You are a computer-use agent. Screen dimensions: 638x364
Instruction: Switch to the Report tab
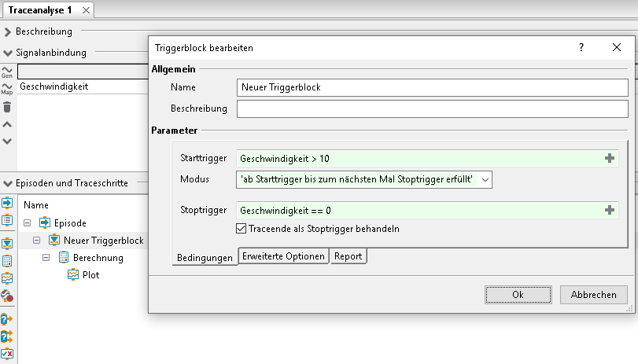pyautogui.click(x=348, y=256)
